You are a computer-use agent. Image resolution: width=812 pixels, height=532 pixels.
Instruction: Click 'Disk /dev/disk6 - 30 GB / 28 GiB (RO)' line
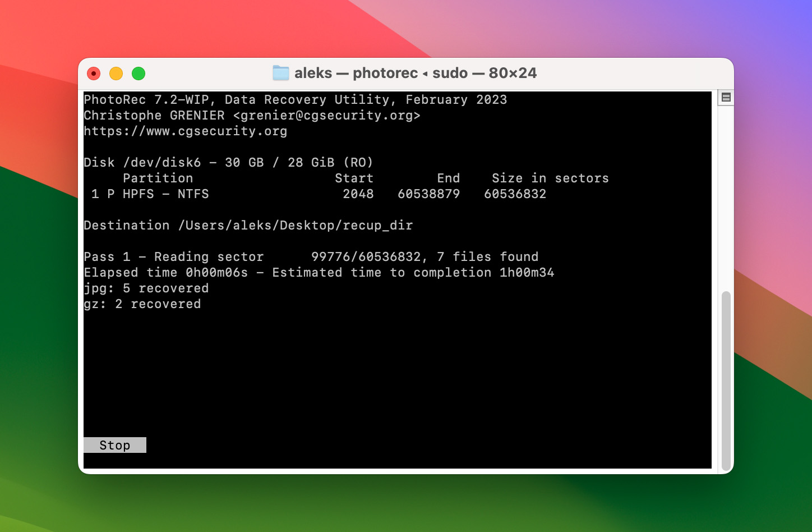pos(229,163)
